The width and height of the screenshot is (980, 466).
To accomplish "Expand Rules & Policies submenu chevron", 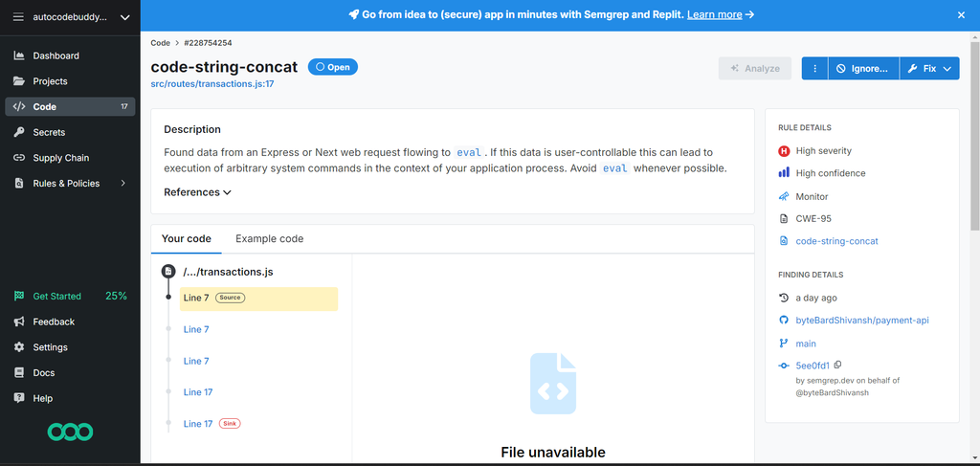I will [x=123, y=183].
